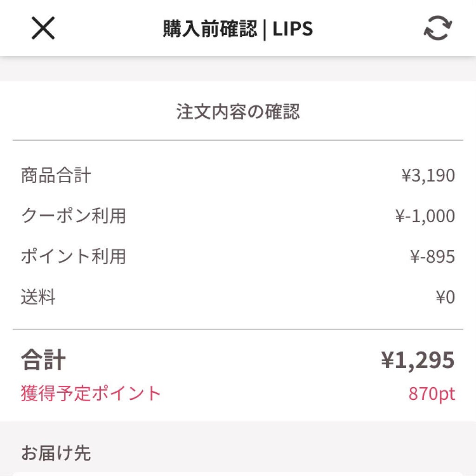Tap the ¥3,190 product subtotal amount
Screen dimensions: 476x476
click(428, 176)
